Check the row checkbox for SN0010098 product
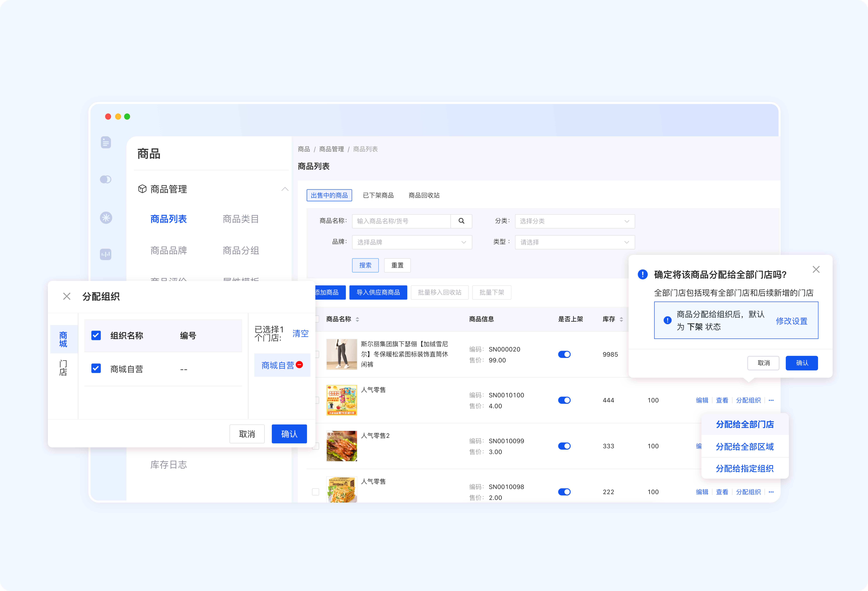 click(316, 492)
